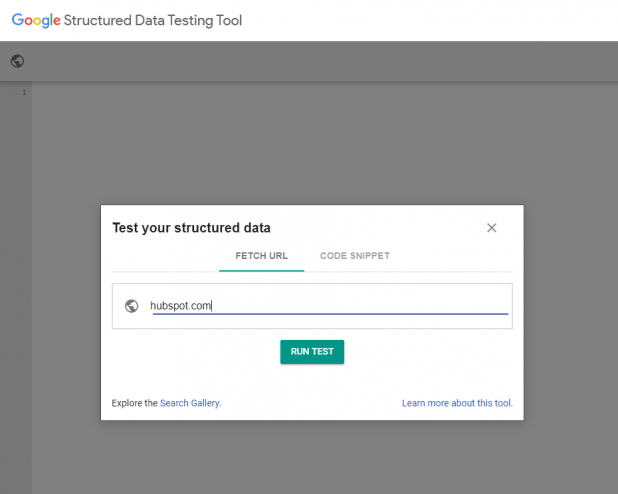Click the Test your structured data heading
Image resolution: width=618 pixels, height=494 pixels.
[192, 228]
